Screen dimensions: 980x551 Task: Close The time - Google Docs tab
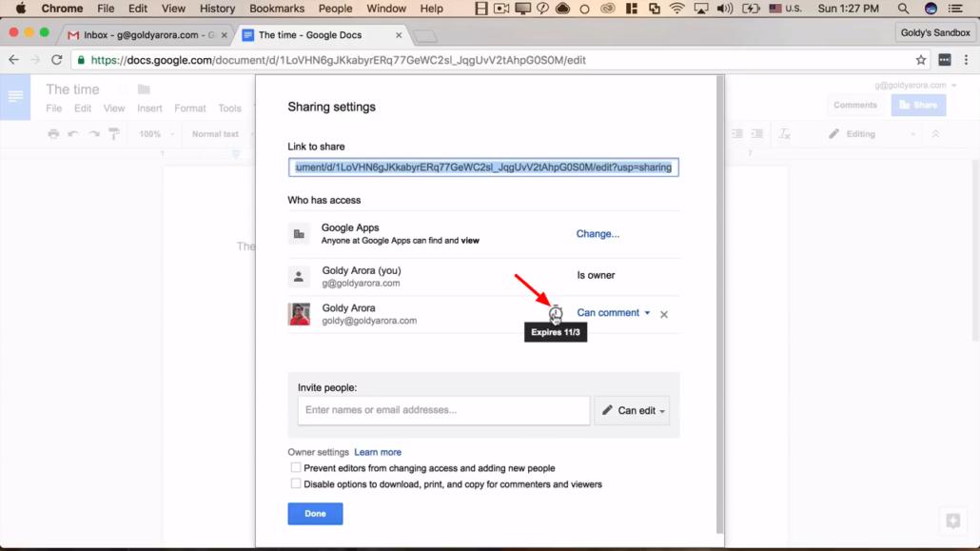click(399, 35)
